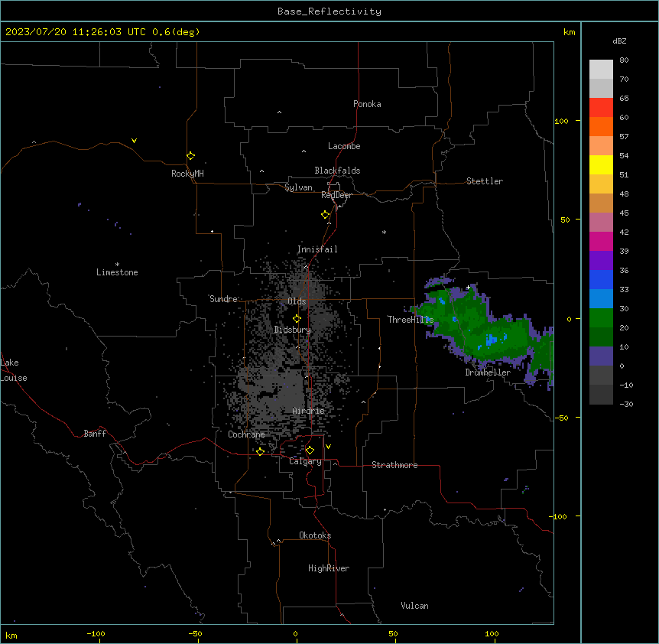Image resolution: width=659 pixels, height=644 pixels.
Task: Select the white 80 dBZ color swatch
Action: pos(601,70)
